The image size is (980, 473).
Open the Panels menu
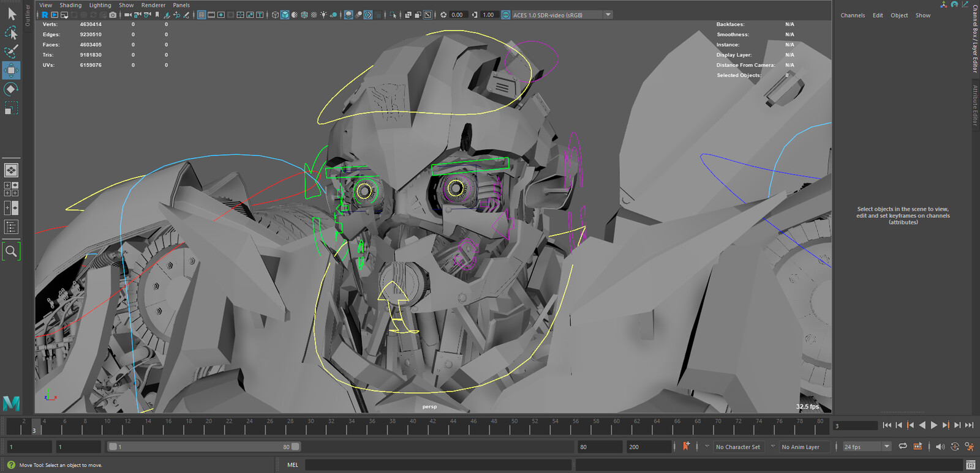coord(181,5)
